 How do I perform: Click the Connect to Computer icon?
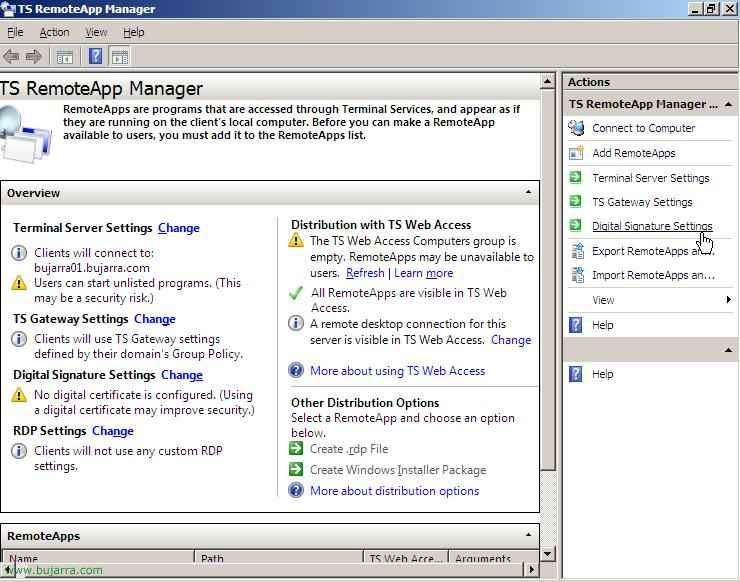[576, 128]
